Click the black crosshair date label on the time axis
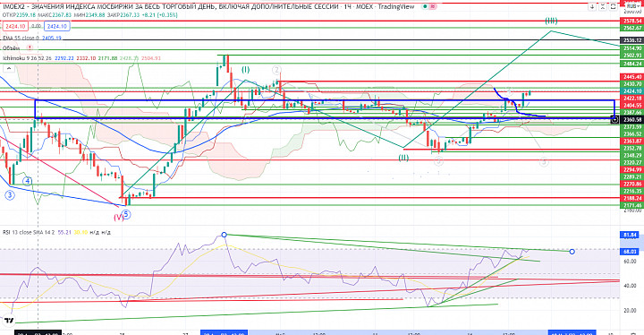 pos(38,332)
